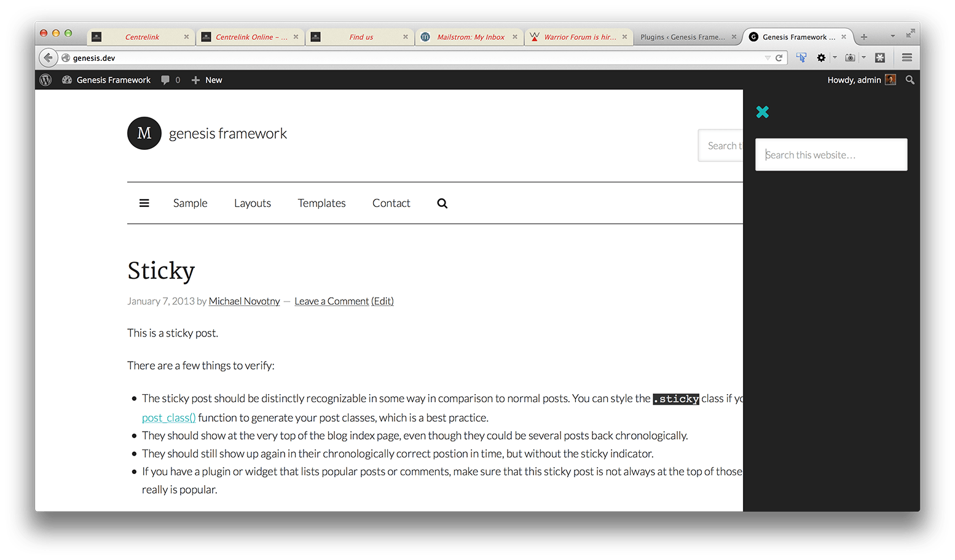
Task: Click the (Edit) post link
Action: [x=382, y=301]
